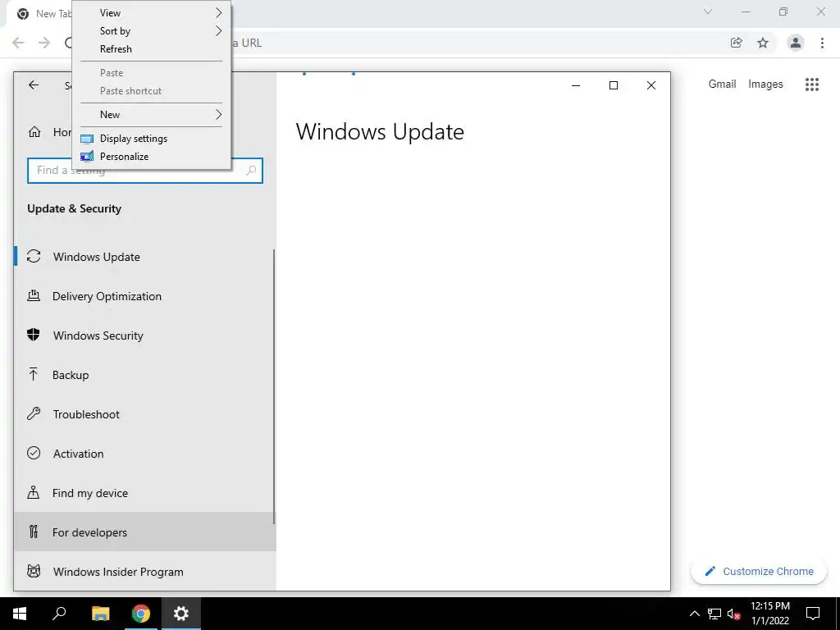Click the muted volume tray icon

(x=734, y=614)
